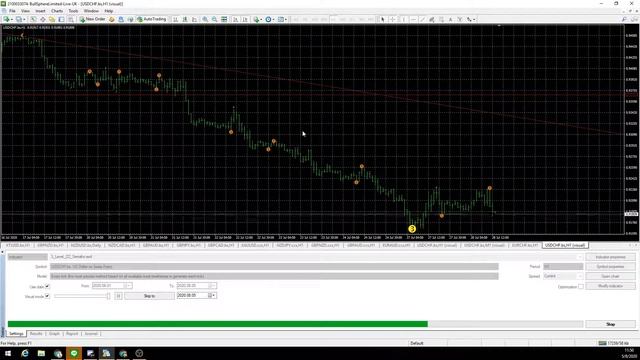640x360 pixels.
Task: Open the Periods clock icon
Action: (269, 19)
